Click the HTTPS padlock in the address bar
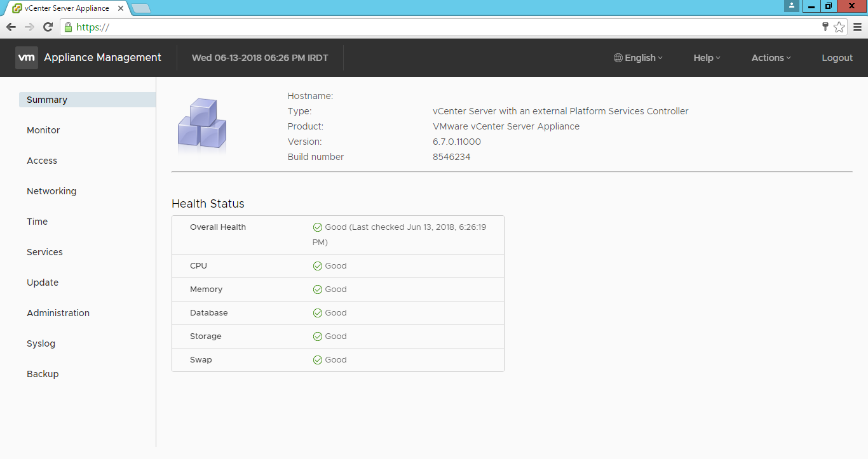 [67, 28]
